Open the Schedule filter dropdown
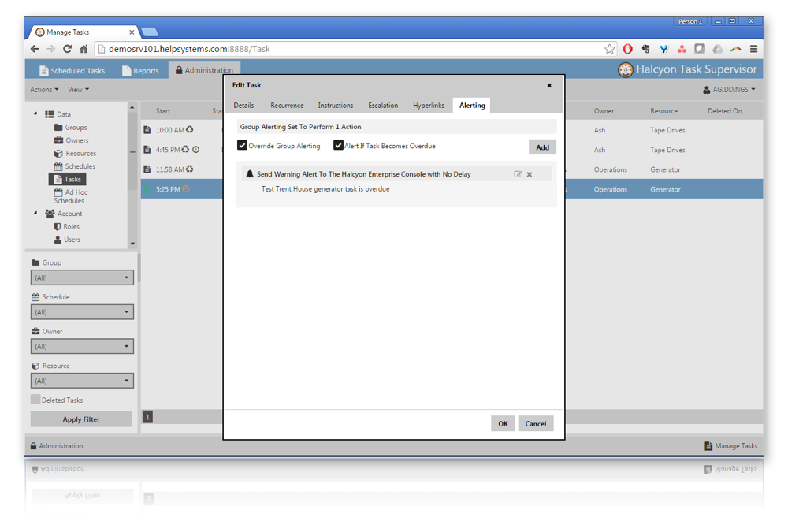 (x=82, y=312)
